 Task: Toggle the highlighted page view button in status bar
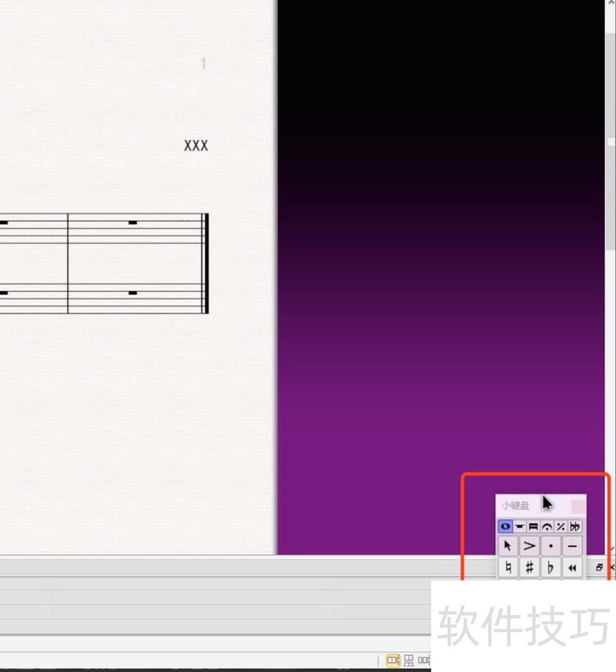[x=393, y=660]
